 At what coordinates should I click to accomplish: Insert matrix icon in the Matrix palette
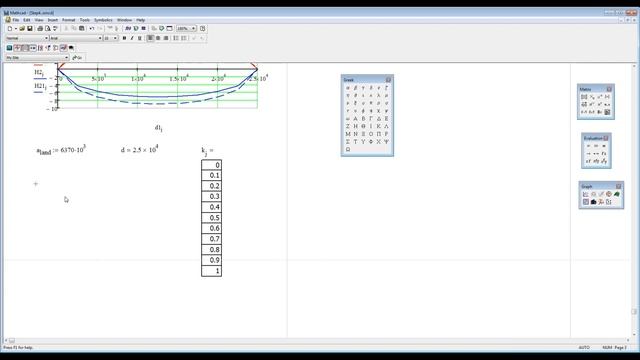584,97
